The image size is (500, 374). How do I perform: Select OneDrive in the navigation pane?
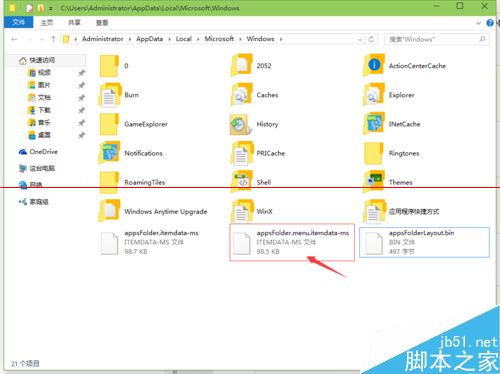(38, 152)
